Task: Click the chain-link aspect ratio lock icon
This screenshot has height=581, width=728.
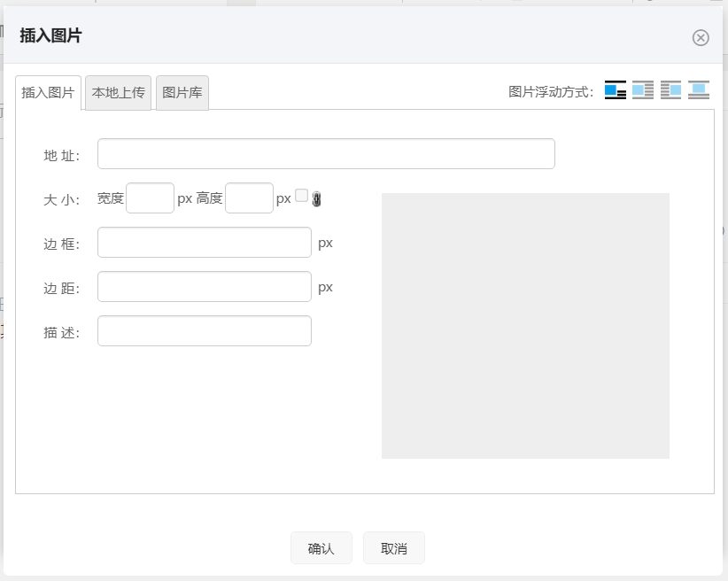Action: (317, 199)
